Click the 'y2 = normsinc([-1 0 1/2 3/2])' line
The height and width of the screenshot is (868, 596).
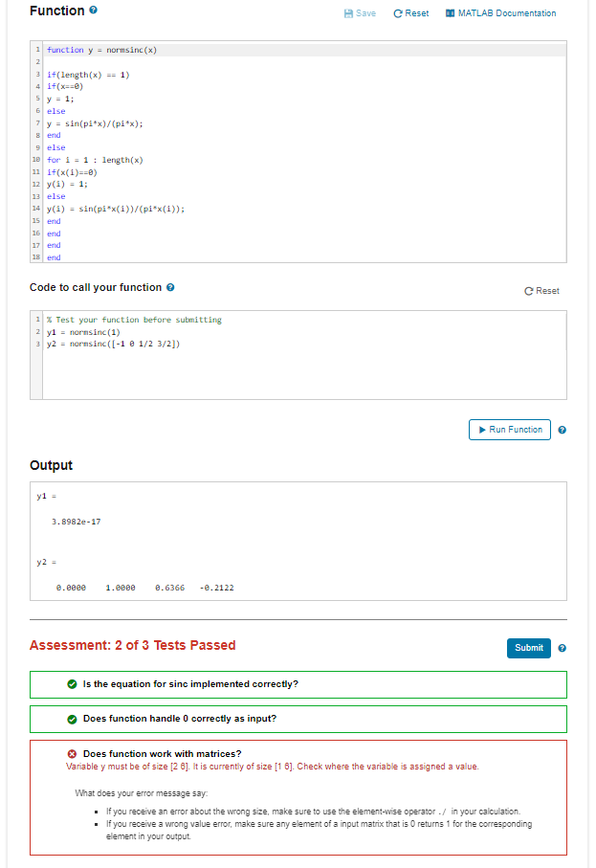click(x=113, y=344)
